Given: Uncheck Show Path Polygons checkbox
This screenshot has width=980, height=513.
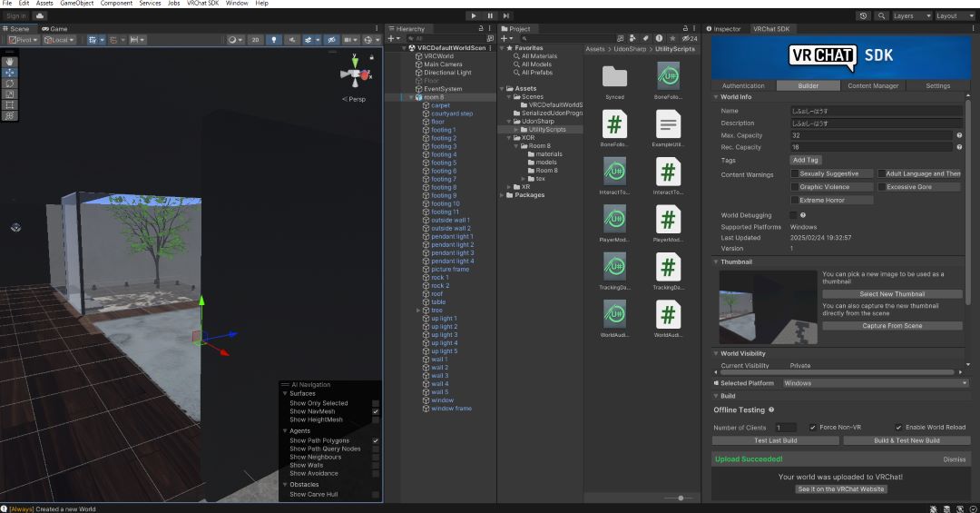Looking at the screenshot, I should pyautogui.click(x=375, y=441).
